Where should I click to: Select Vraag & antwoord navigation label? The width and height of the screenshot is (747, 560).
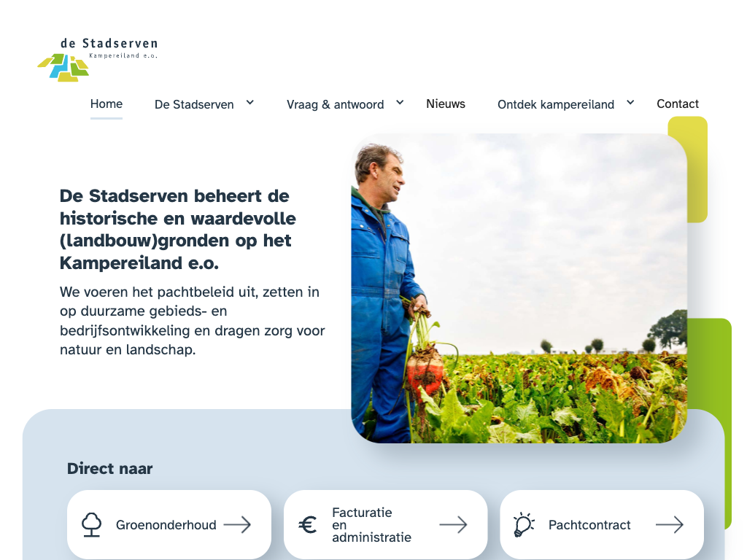[x=335, y=104]
